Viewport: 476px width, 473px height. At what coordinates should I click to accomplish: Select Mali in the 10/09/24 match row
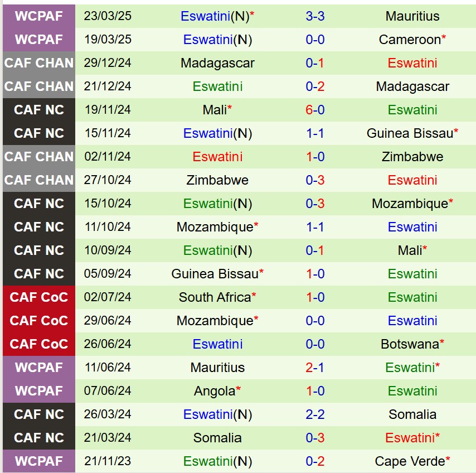pos(410,250)
